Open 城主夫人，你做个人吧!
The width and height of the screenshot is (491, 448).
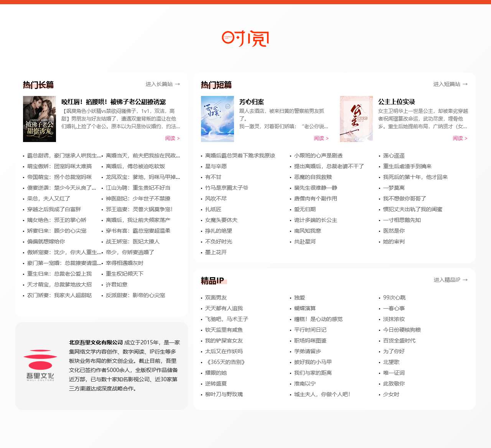point(322,394)
